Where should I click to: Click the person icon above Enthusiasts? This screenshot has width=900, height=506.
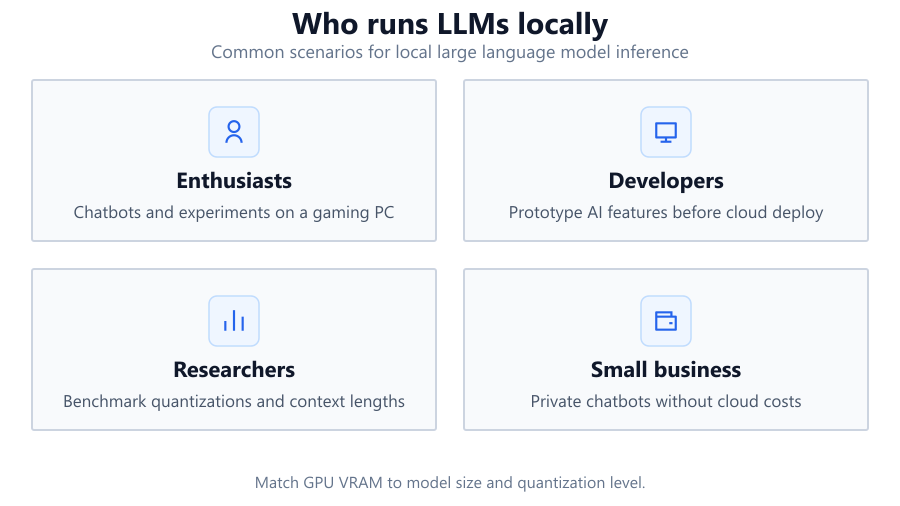(234, 132)
